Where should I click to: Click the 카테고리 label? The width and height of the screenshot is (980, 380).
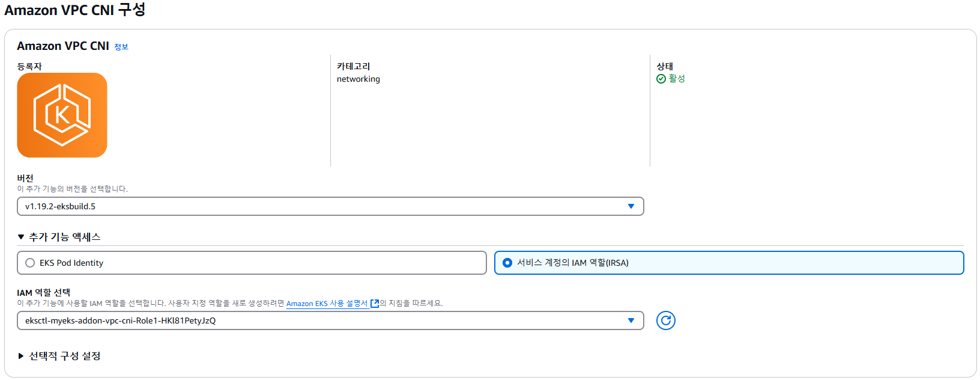353,66
